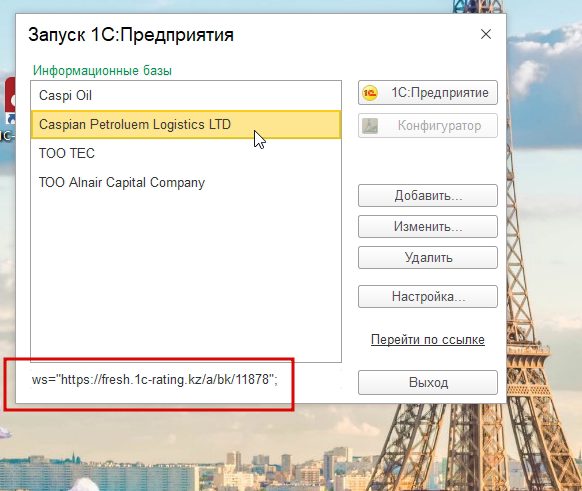
Task: Select Caspi Oil in the bases list
Action: coord(186,95)
